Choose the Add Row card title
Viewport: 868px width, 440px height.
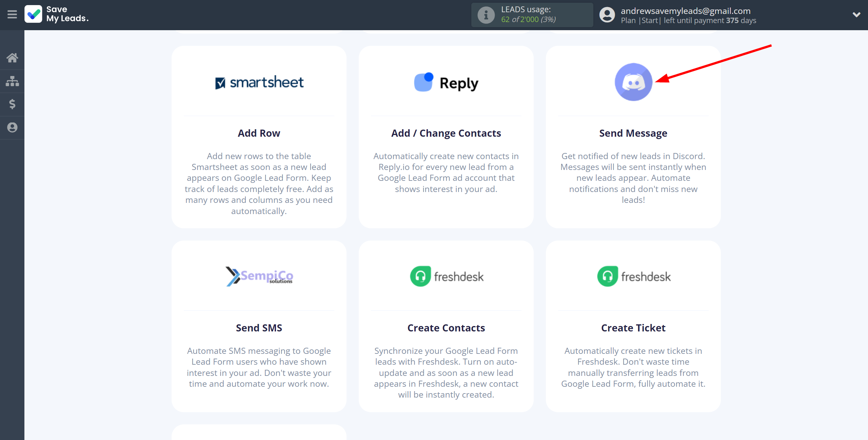259,133
